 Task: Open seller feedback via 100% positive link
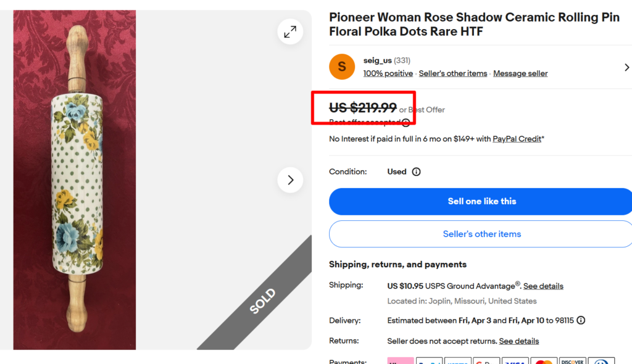pyautogui.click(x=388, y=73)
